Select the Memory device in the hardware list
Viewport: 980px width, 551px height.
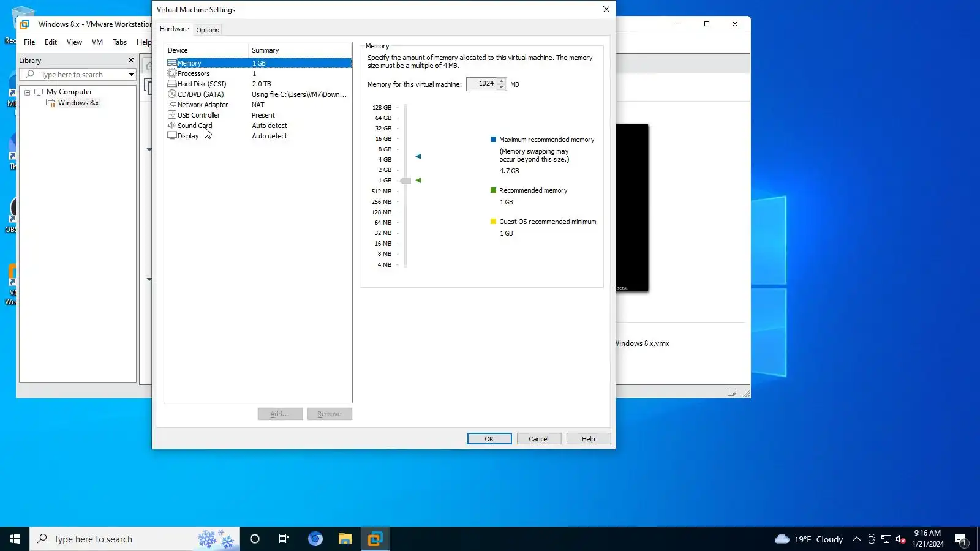point(258,63)
